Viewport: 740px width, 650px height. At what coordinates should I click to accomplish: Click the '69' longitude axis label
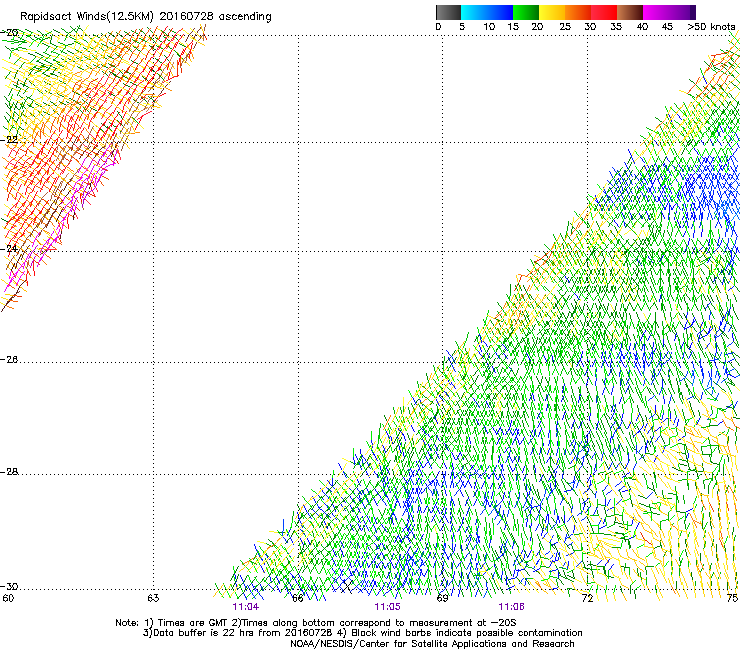point(442,599)
